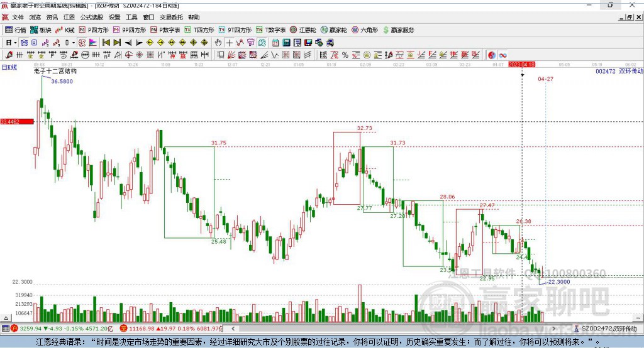Open the 行情 market quotes view
Viewport: 644px width, 348px height.
(x=16, y=30)
